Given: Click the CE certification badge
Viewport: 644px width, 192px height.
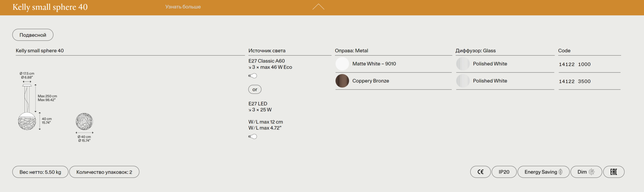Looking at the screenshot, I should coord(480,172).
